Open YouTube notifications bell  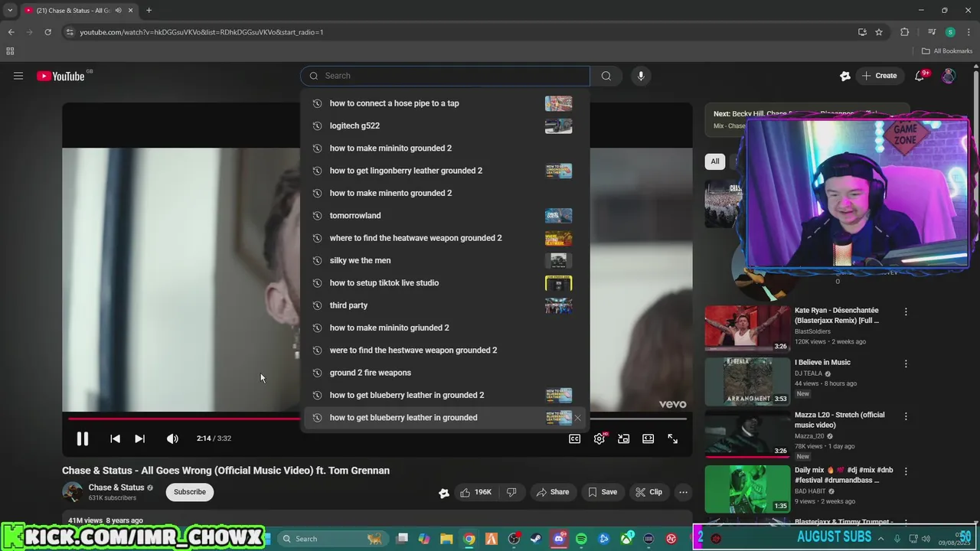pyautogui.click(x=921, y=76)
